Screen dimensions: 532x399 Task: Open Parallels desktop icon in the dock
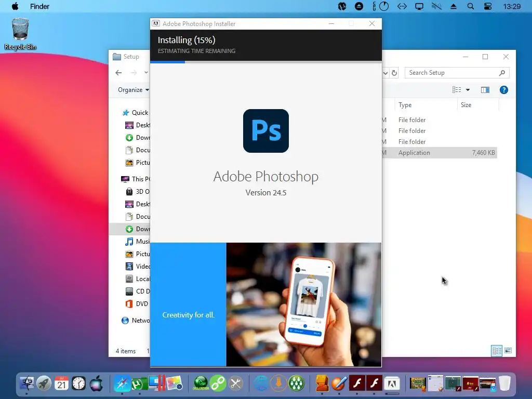tap(157, 383)
